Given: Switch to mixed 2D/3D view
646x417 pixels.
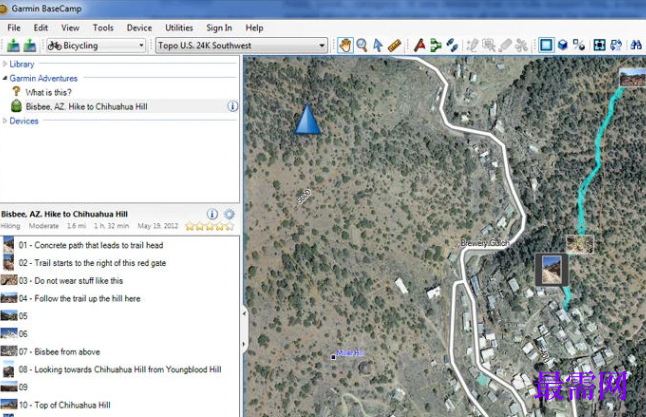Looking at the screenshot, I should [x=579, y=45].
